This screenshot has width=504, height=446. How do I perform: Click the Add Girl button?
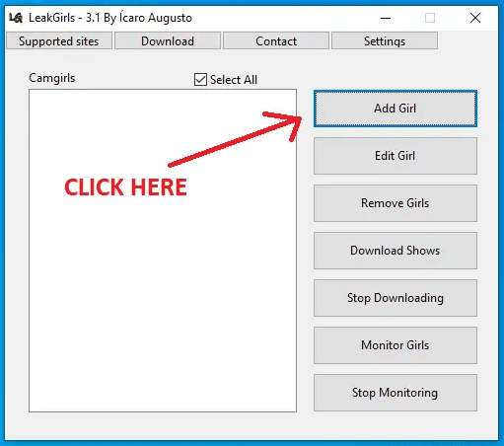point(396,109)
